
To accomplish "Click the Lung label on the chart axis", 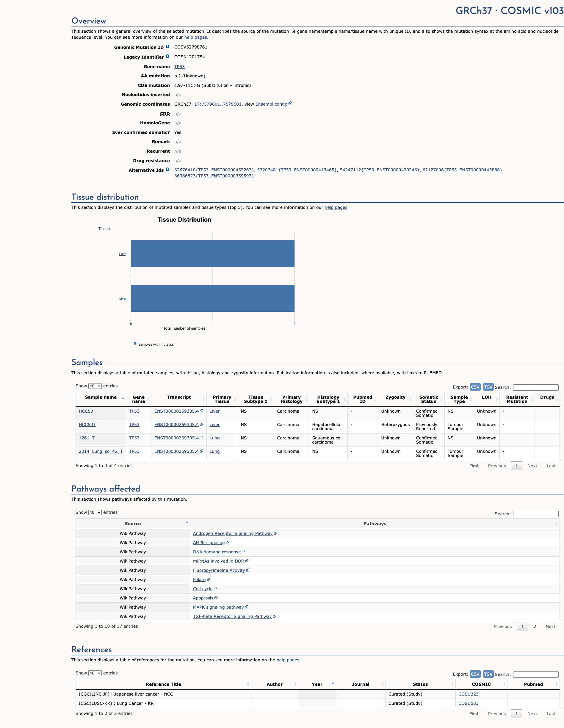I will click(x=123, y=254).
